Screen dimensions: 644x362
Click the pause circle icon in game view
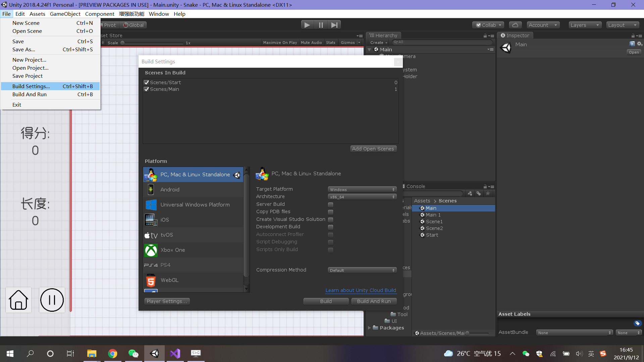[x=52, y=300]
